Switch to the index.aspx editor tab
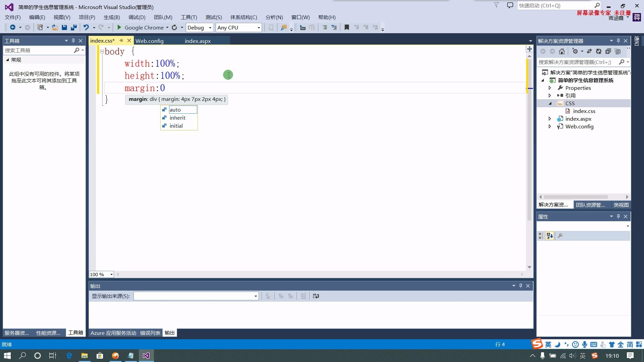Image resolution: width=644 pixels, height=362 pixels. pos(198,41)
